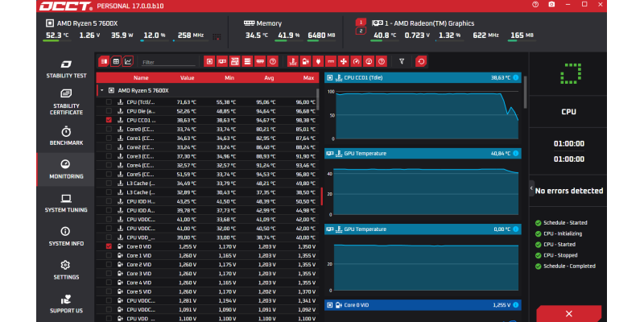Toggle the power plug sensor type filter
The width and height of the screenshot is (644, 322).
click(x=318, y=62)
